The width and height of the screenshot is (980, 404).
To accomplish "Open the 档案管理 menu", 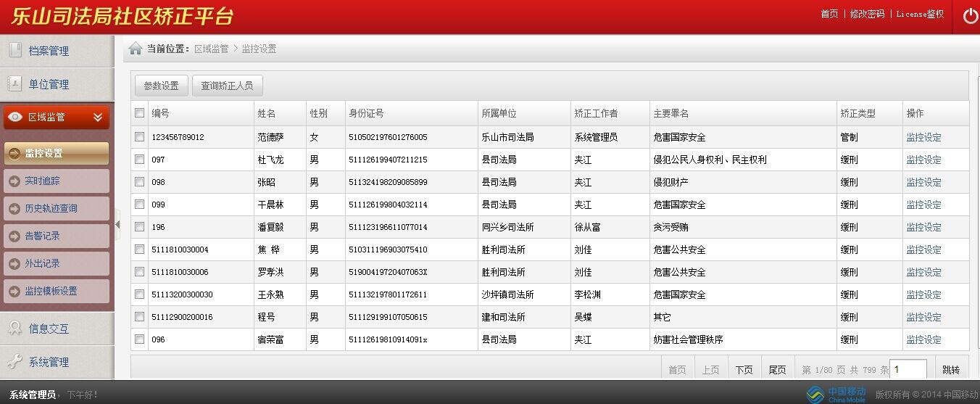I will point(57,51).
